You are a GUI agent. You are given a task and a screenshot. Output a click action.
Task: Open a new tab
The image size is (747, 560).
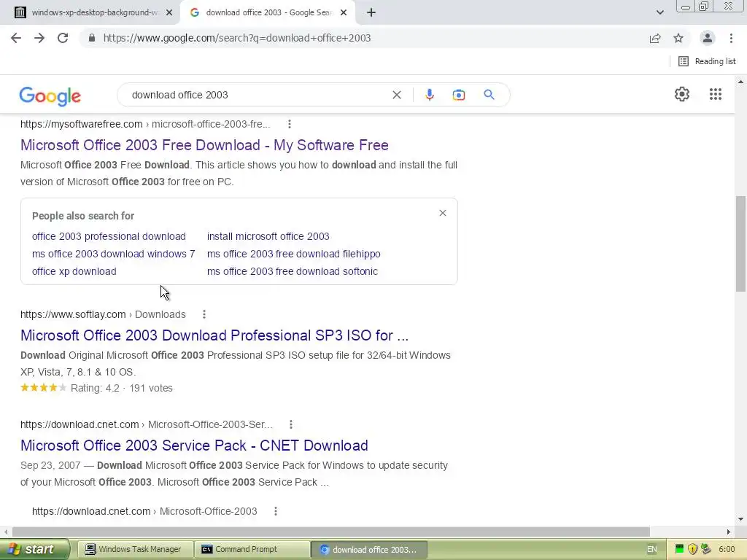371,12
